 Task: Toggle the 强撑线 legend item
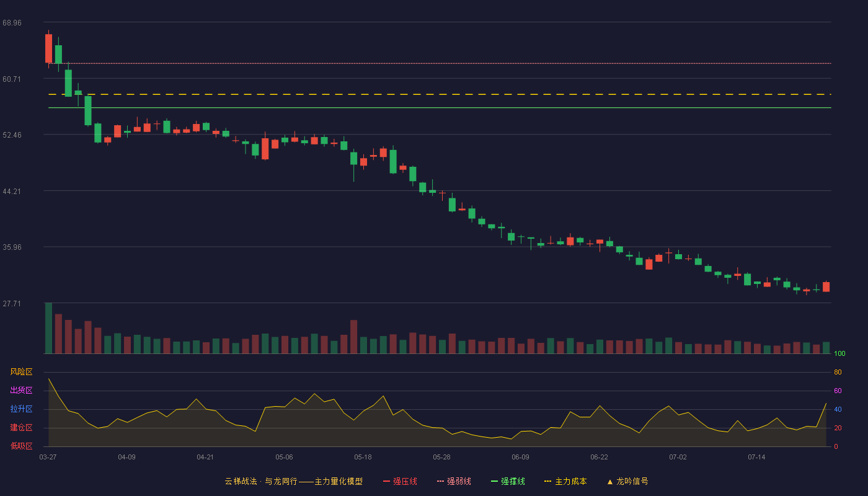pyautogui.click(x=508, y=481)
